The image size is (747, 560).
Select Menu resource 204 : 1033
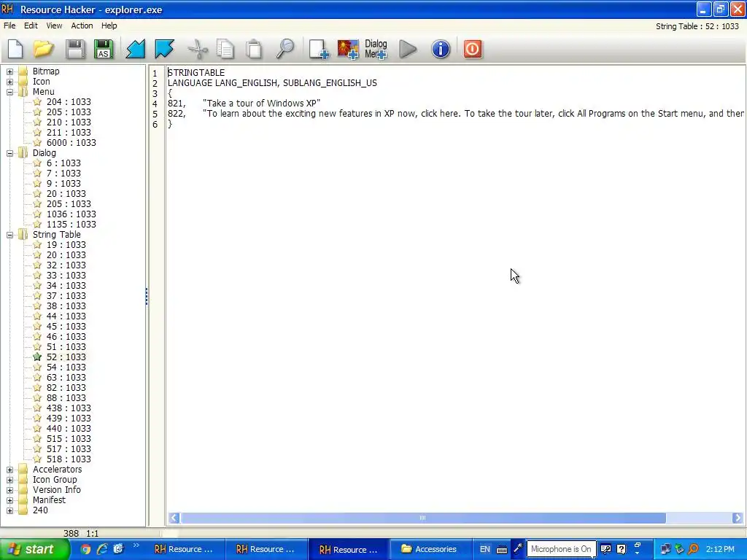(69, 102)
